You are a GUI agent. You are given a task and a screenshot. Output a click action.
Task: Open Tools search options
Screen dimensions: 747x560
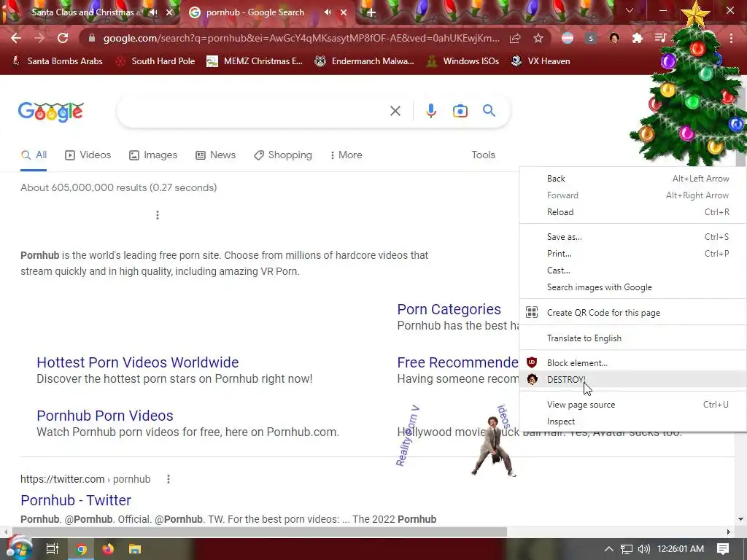click(483, 155)
